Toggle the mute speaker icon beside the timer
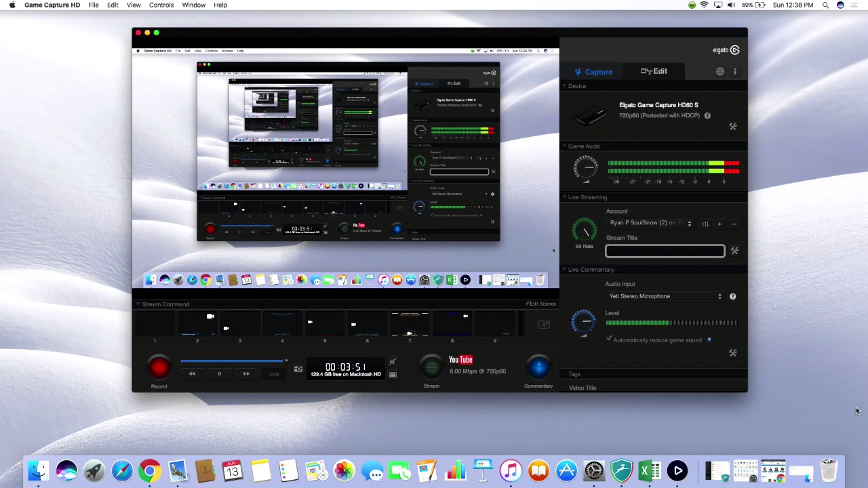Screen dimensions: 868x488 point(392,362)
